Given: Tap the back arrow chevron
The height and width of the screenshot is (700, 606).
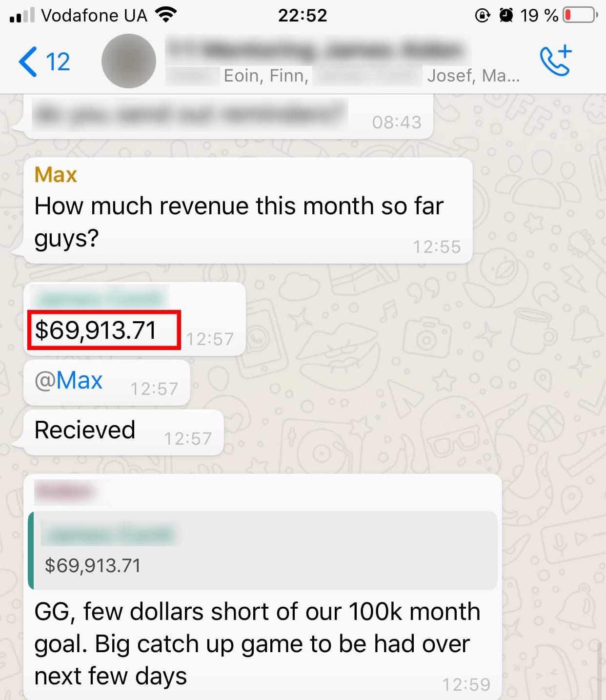Looking at the screenshot, I should point(28,62).
